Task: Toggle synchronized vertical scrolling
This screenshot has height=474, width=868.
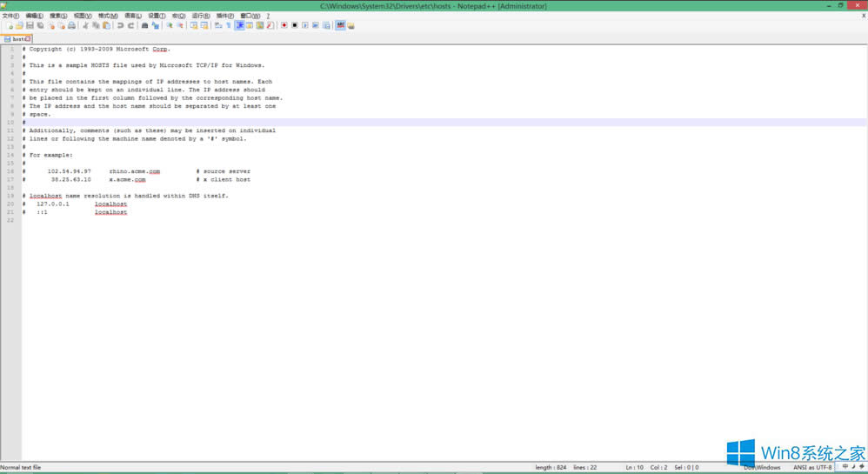Action: pyautogui.click(x=194, y=25)
